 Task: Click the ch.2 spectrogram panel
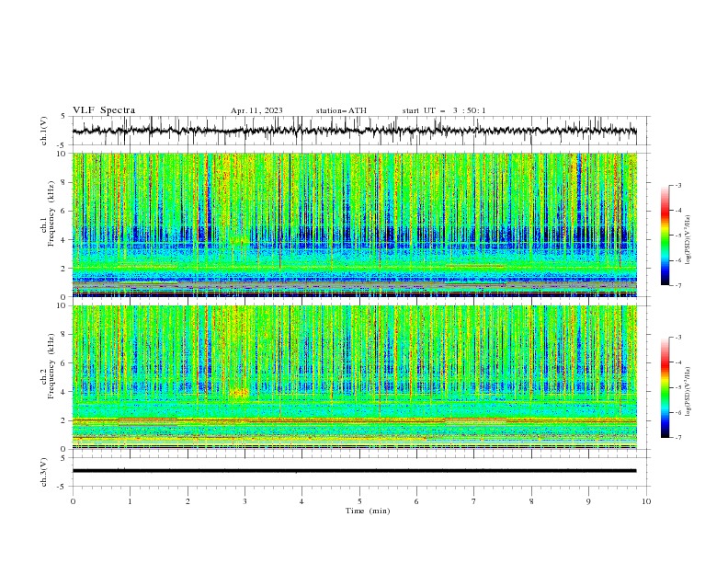355,377
